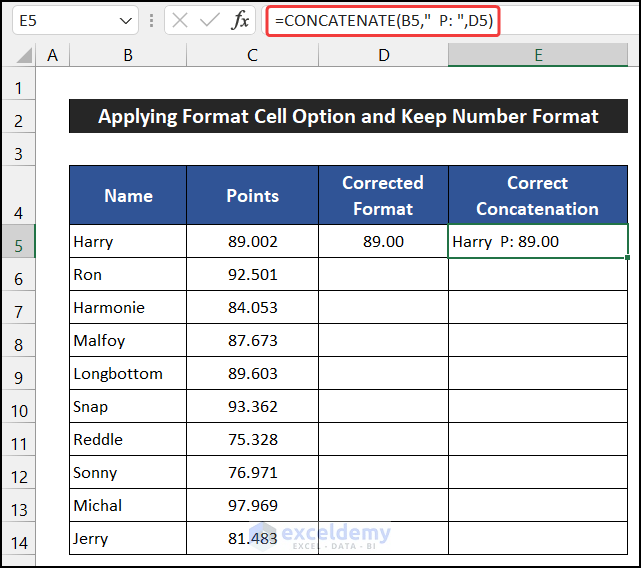This screenshot has height=568, width=641.
Task: Click the Select All corner triangle
Action: point(18,56)
